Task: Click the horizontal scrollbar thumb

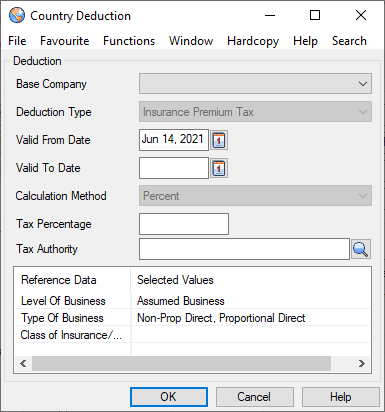Action: [181, 363]
